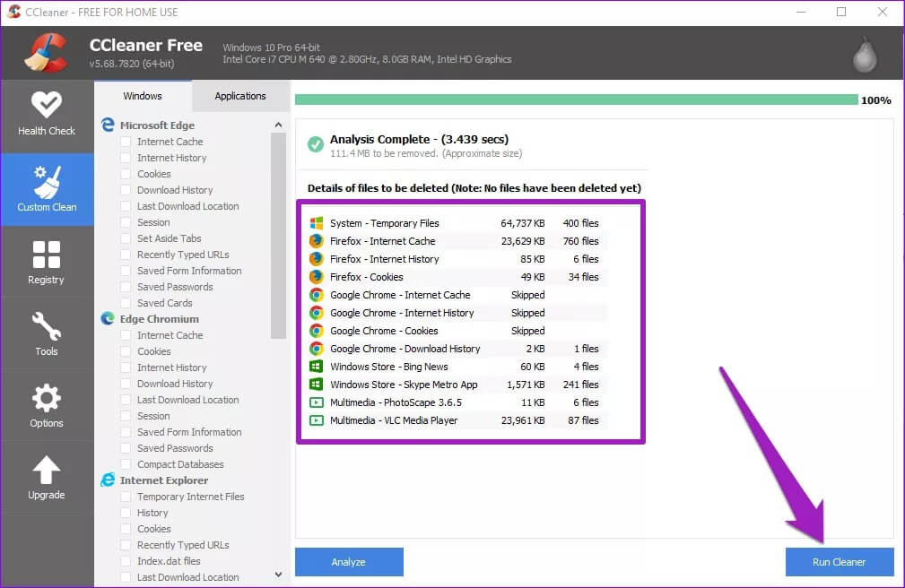Toggle Microsoft Edge Internet History checkbox
This screenshot has width=905, height=588.
126,158
